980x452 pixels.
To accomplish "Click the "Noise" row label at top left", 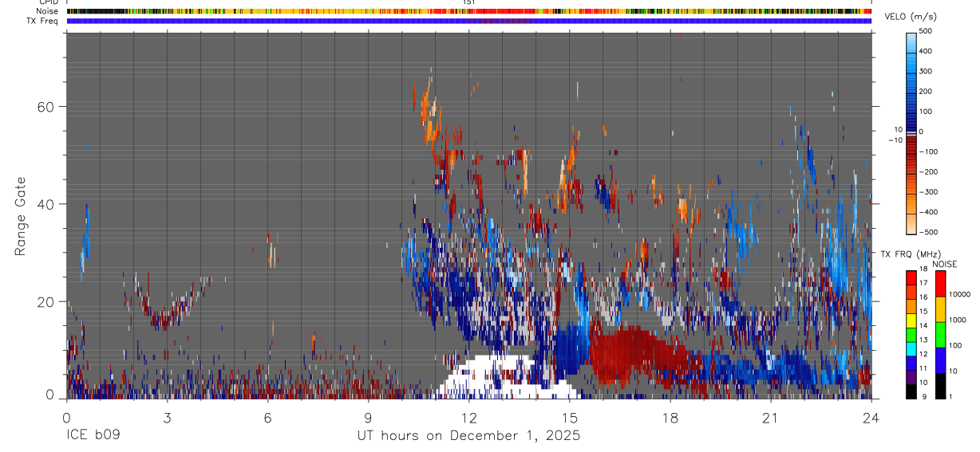I will [x=47, y=11].
